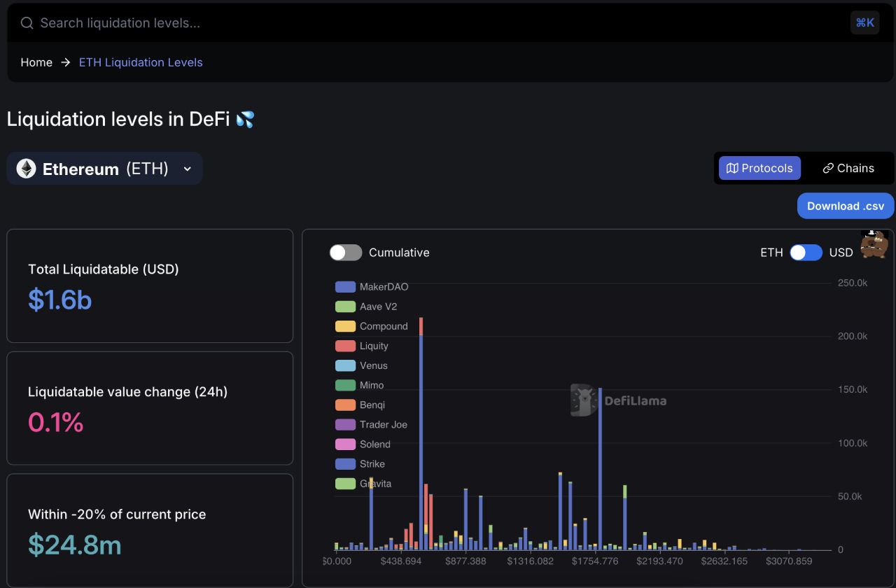This screenshot has width=896, height=588.
Task: Click the $3070.859 x-axis label
Action: click(x=789, y=561)
